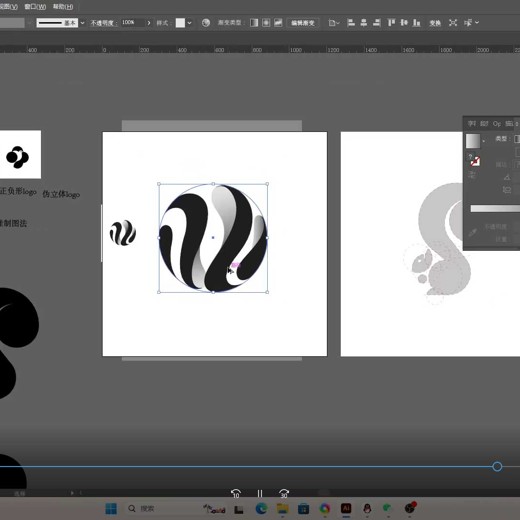Image resolution: width=520 pixels, height=520 pixels.
Task: Switch to the OpenType panel tab
Action: pyautogui.click(x=497, y=124)
